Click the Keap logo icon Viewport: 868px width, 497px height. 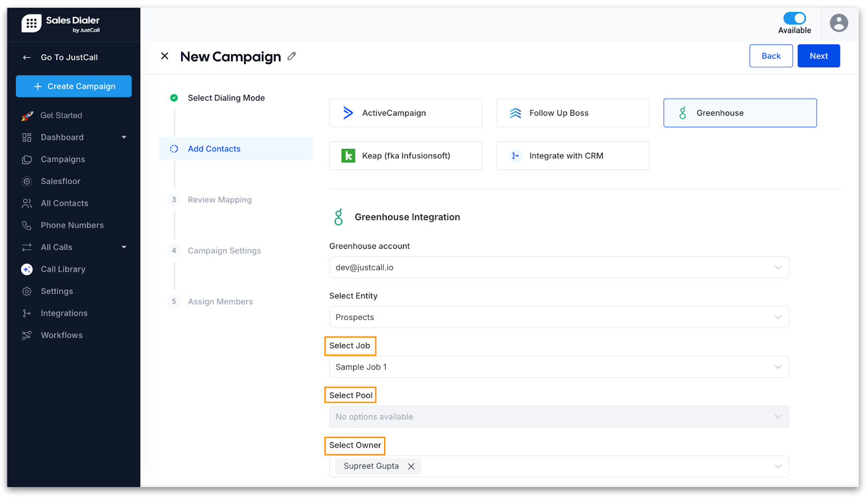[348, 156]
